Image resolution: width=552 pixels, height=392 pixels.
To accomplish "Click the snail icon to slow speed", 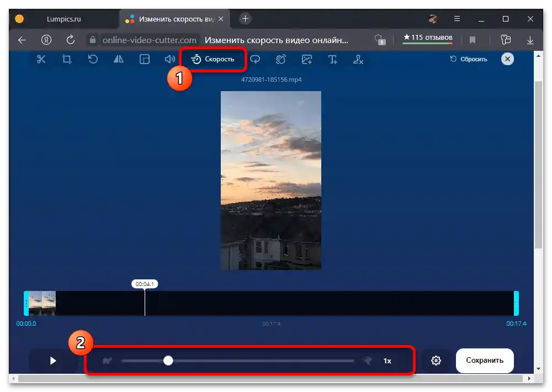I will (106, 361).
